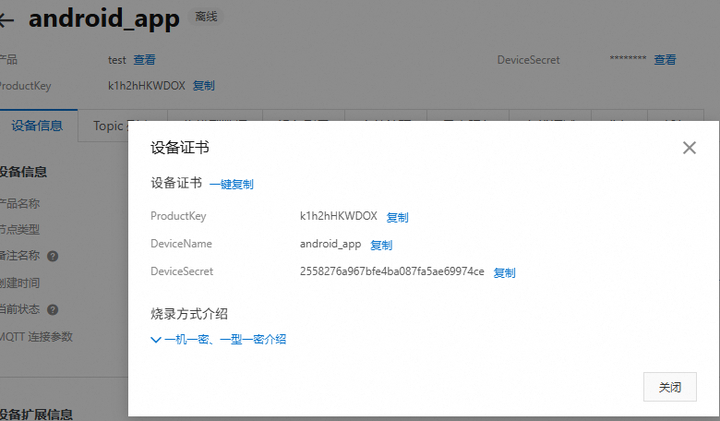
Task: Click the android_app page title
Action: (x=104, y=19)
